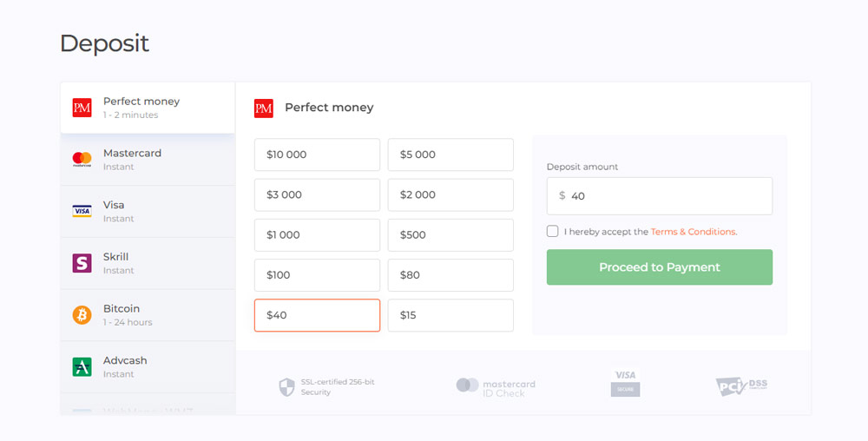The width and height of the screenshot is (868, 441).
Task: Click the Proceed to Payment button
Action: click(x=660, y=267)
